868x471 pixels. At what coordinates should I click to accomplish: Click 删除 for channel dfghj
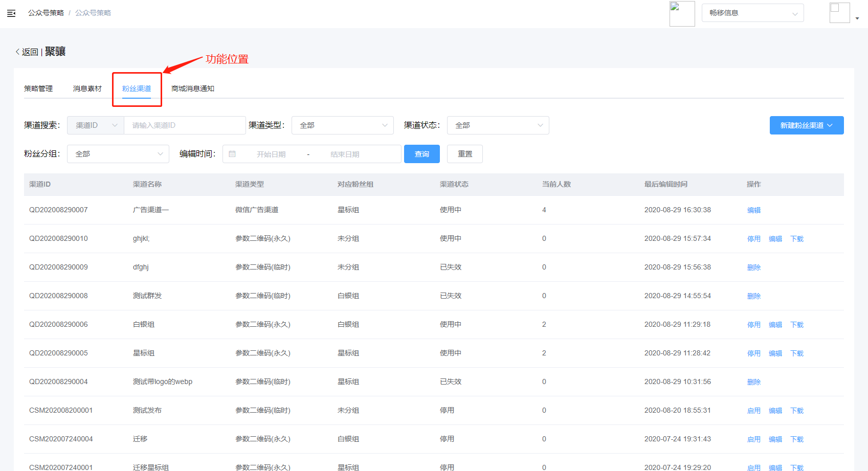753,267
